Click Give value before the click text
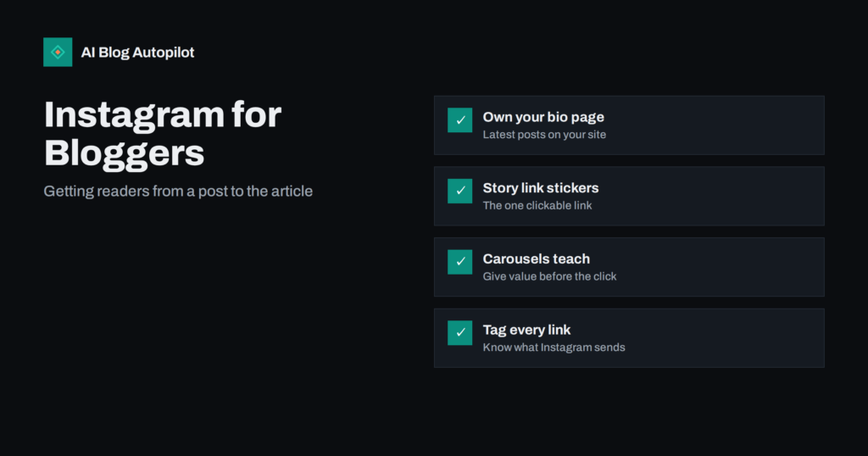The image size is (868, 456). tap(549, 276)
